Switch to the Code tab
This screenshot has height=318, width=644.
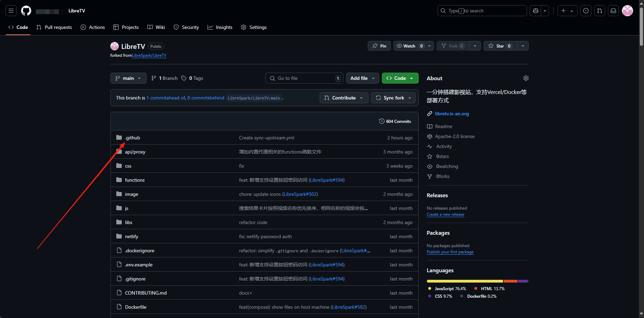pyautogui.click(x=18, y=27)
